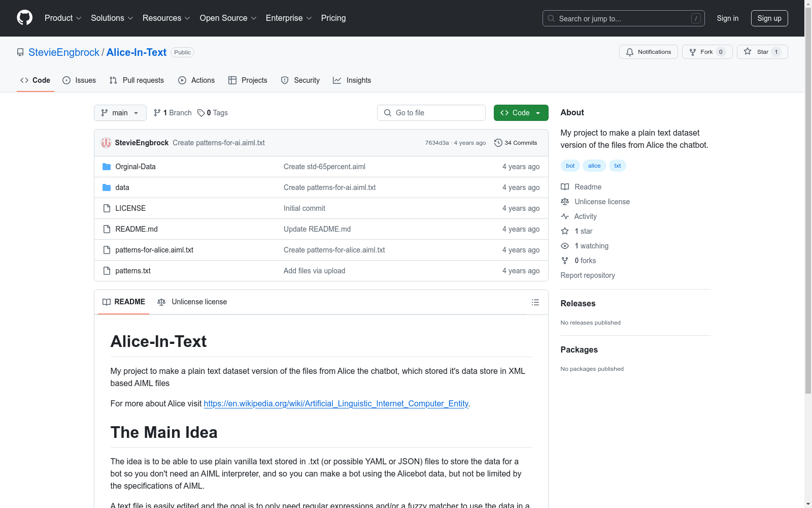The image size is (812, 508).
Task: Open the StevieEngbrock owner link
Action: tap(64, 52)
